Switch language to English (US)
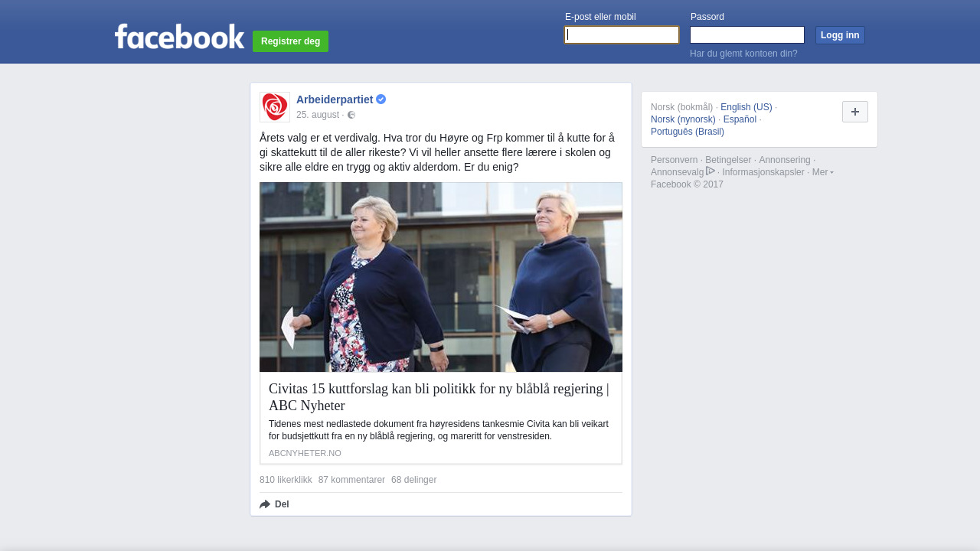This screenshot has width=980, height=551. coord(746,107)
